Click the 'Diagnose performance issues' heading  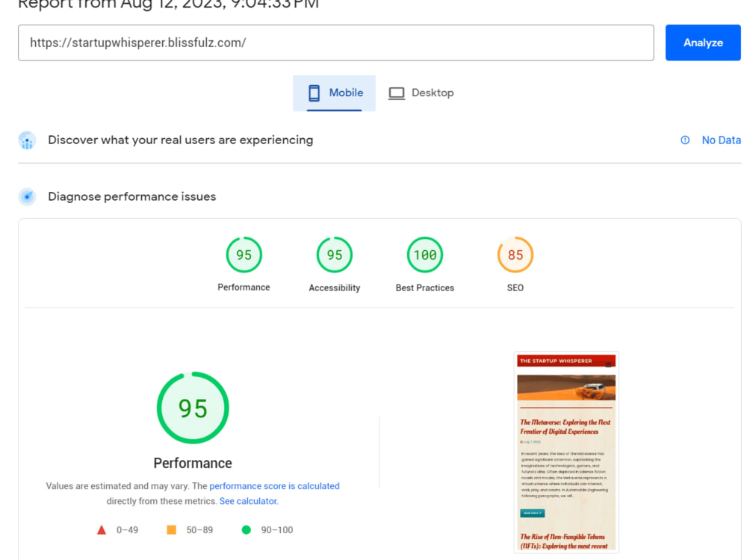pos(132,196)
